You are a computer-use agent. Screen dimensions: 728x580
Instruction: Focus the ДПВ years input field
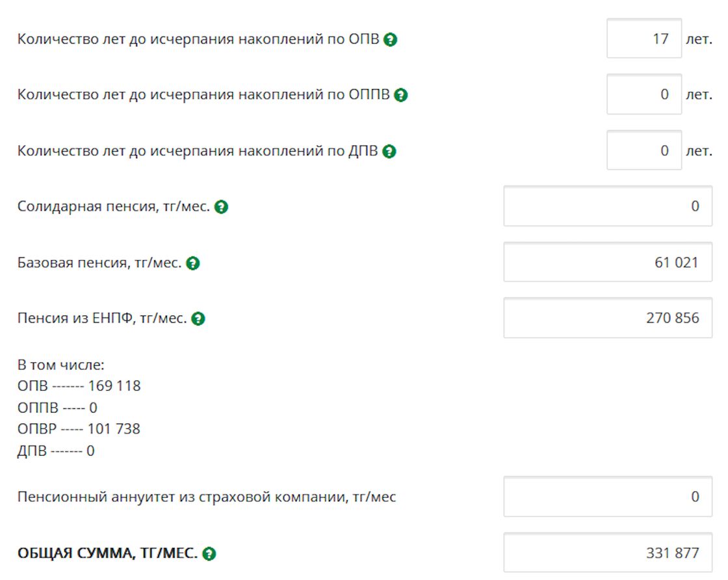644,150
